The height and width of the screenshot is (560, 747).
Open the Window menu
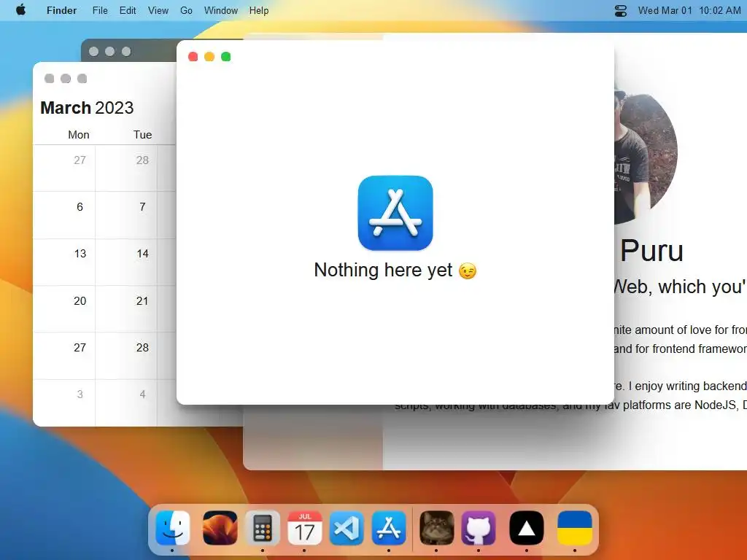tap(220, 10)
